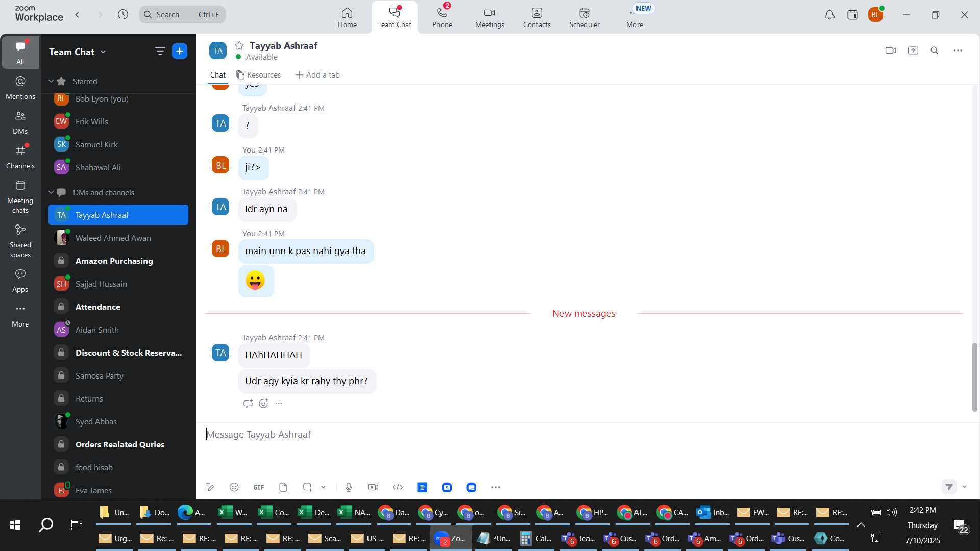Open the chat header more options ellipsis
The height and width of the screenshot is (551, 980).
point(958,51)
